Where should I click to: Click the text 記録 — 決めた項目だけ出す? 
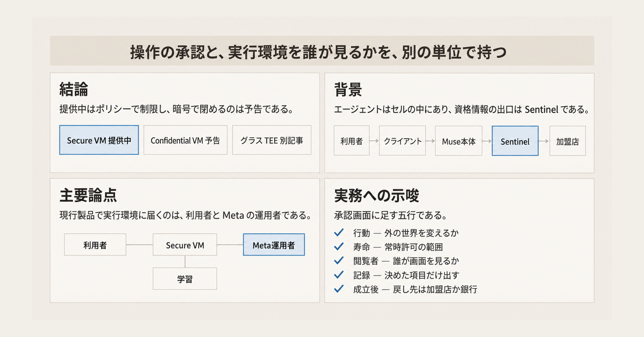tap(406, 275)
